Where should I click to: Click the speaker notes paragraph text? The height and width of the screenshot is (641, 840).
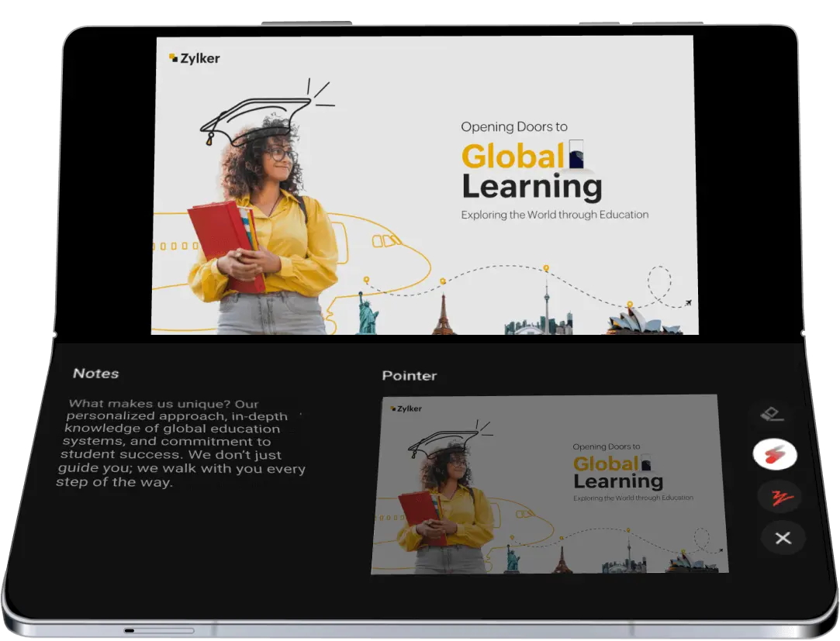coord(181,443)
